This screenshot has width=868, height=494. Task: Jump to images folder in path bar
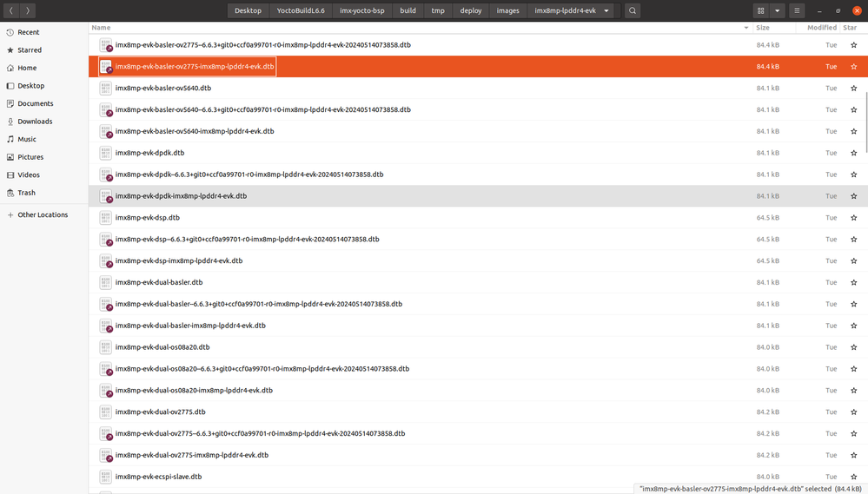507,10
